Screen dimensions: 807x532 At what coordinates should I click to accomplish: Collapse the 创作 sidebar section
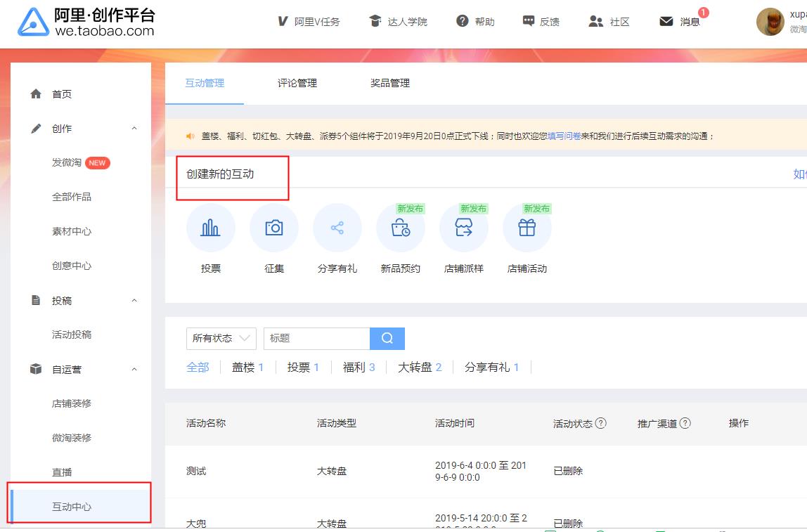pyautogui.click(x=134, y=129)
